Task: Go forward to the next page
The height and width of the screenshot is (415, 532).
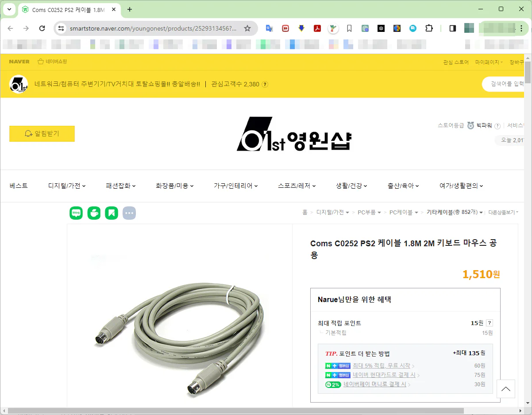Action: (x=26, y=28)
